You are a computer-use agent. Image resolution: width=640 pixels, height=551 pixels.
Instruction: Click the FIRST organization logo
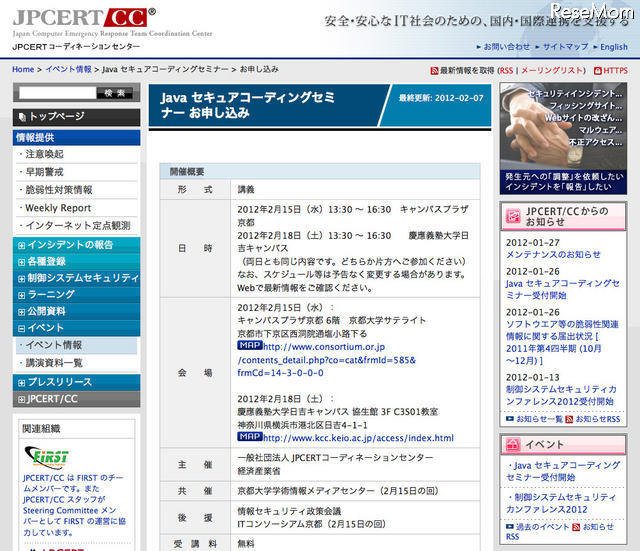45,459
